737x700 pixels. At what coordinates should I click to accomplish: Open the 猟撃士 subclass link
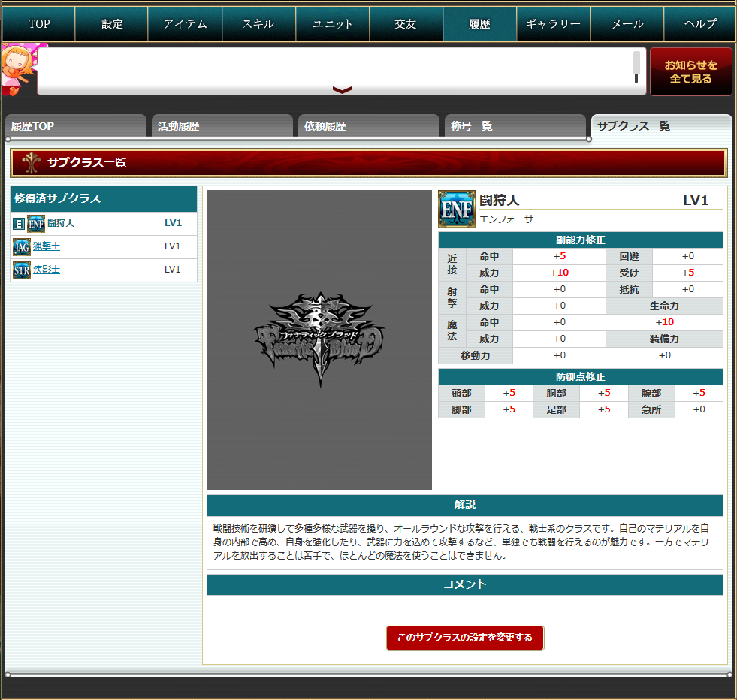click(47, 246)
